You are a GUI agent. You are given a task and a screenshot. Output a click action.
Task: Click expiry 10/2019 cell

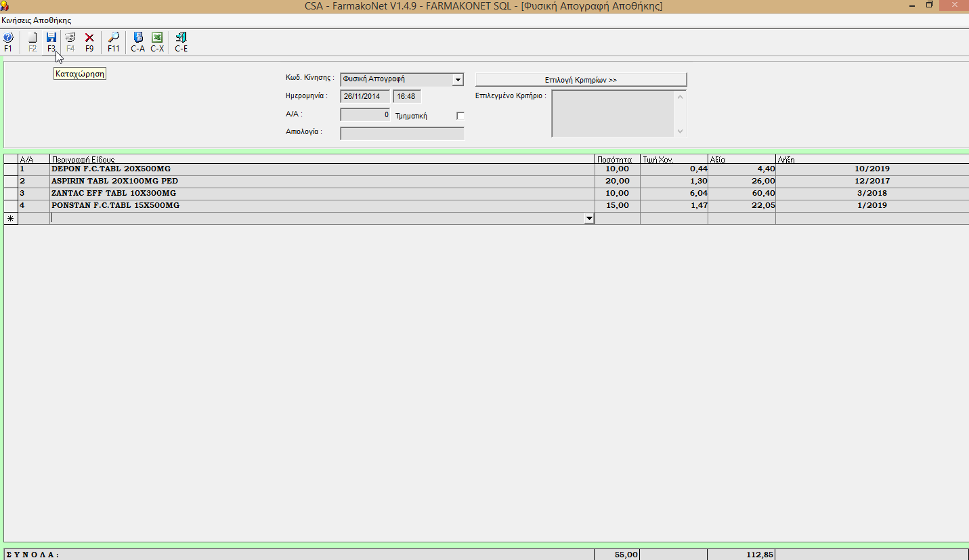click(872, 169)
